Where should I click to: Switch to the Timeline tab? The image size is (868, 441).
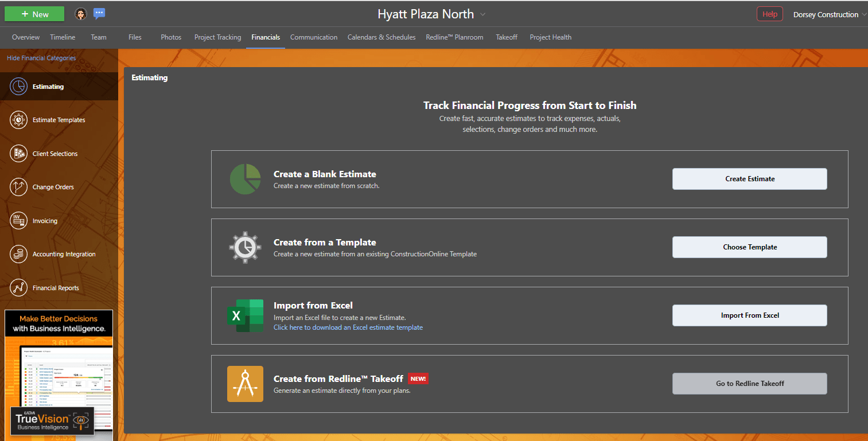63,37
